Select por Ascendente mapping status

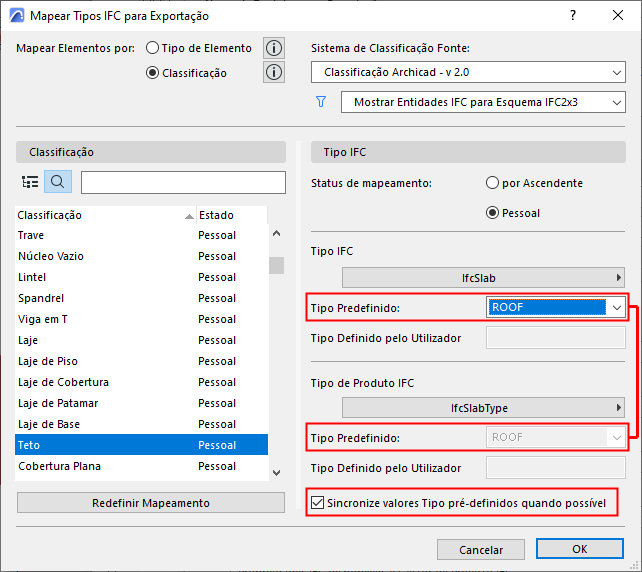click(492, 183)
